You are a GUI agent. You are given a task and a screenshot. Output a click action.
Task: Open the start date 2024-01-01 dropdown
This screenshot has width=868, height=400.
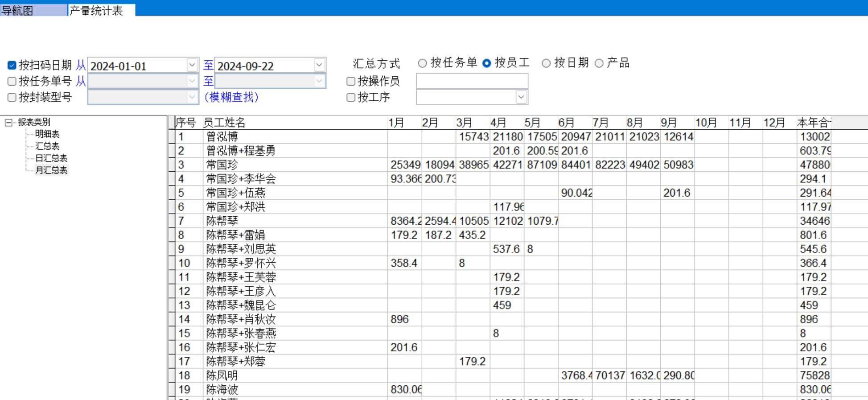point(192,65)
